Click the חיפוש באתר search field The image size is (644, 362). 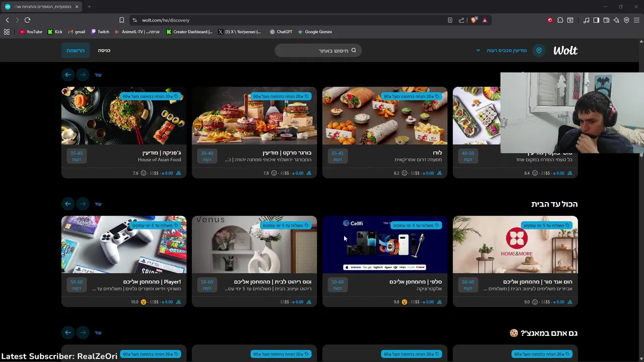(x=318, y=50)
